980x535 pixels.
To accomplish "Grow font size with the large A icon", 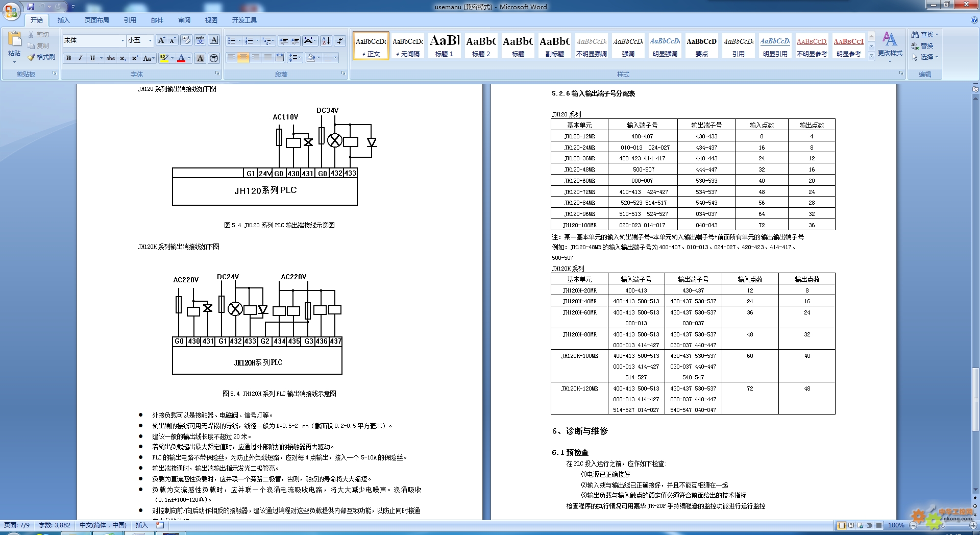I will tap(161, 40).
